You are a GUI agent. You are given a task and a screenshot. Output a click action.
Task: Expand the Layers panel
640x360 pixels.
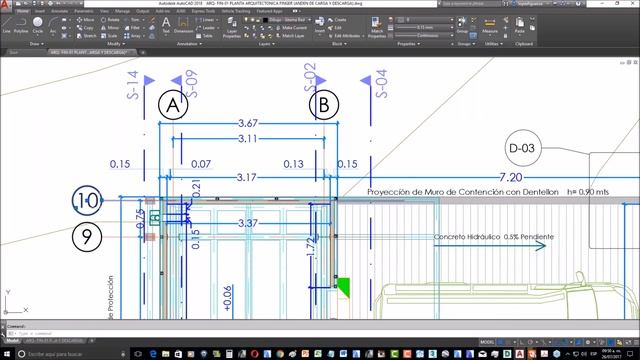pyautogui.click(x=267, y=44)
